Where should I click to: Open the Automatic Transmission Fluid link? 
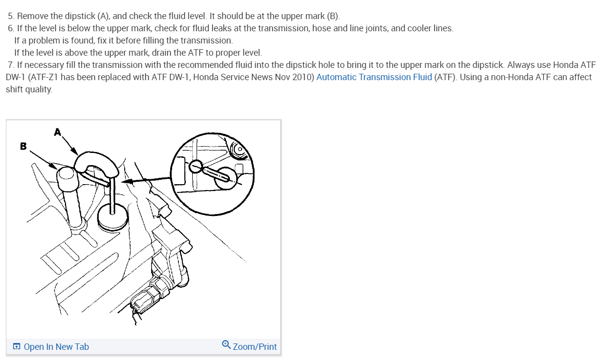point(374,77)
